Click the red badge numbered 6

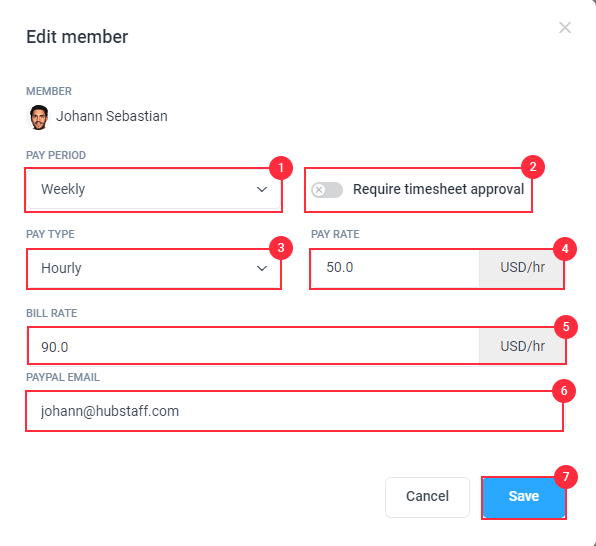pyautogui.click(x=564, y=390)
